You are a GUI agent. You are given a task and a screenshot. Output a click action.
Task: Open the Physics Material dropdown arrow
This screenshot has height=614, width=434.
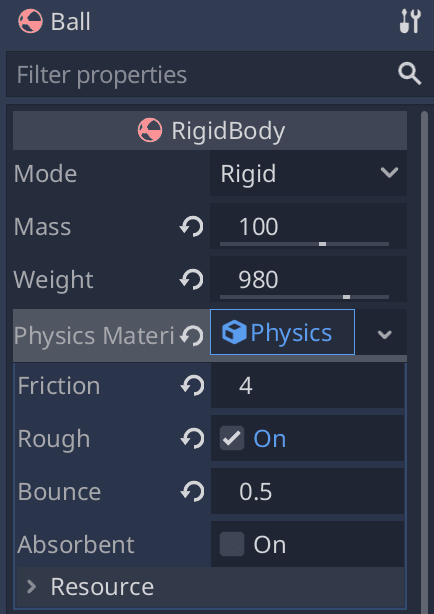(384, 334)
